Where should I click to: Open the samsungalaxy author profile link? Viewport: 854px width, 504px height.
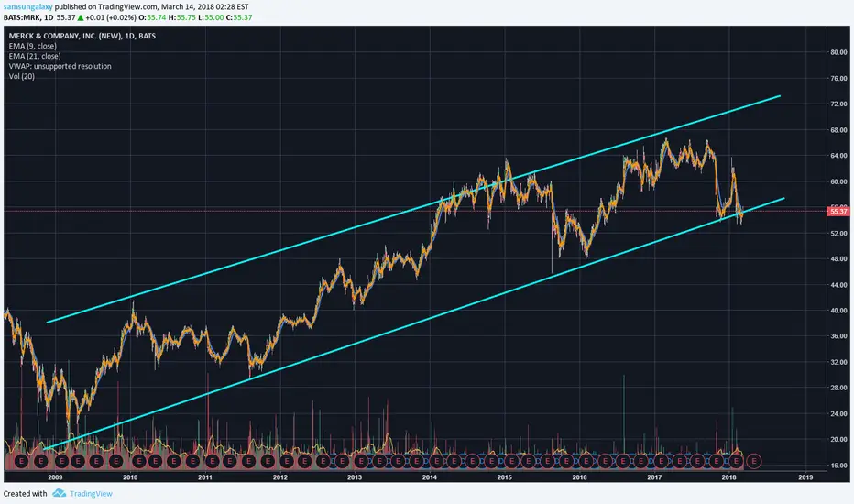click(27, 7)
